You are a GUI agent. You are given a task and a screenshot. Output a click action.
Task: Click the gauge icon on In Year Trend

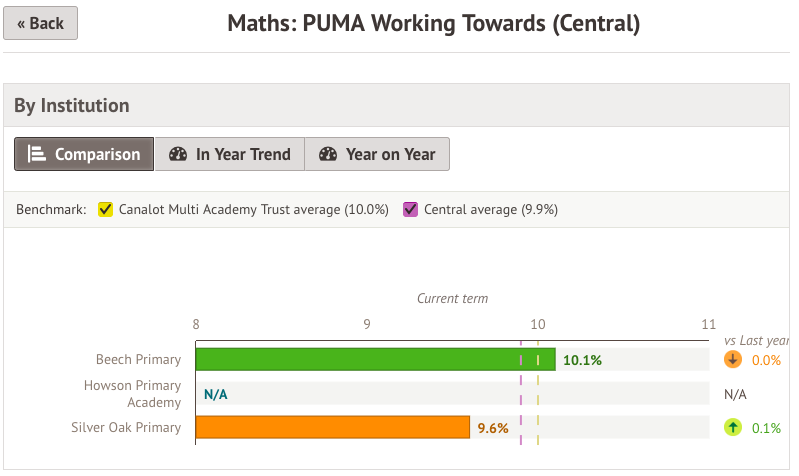pos(178,154)
